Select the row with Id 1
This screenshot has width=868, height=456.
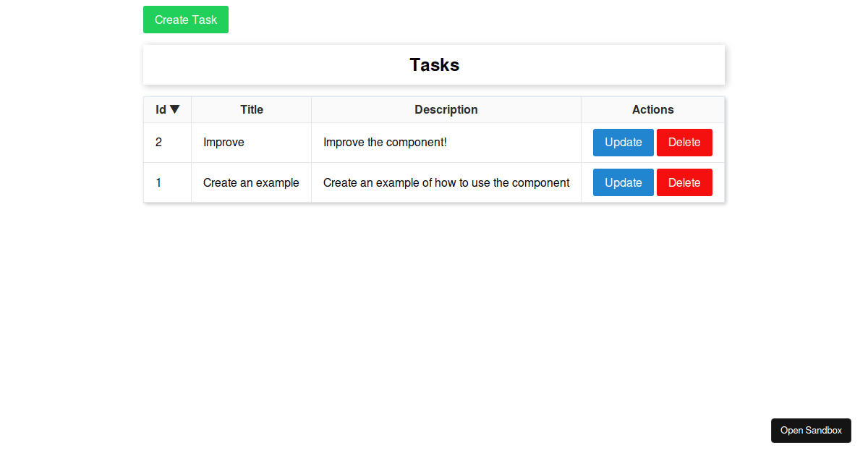pos(434,182)
